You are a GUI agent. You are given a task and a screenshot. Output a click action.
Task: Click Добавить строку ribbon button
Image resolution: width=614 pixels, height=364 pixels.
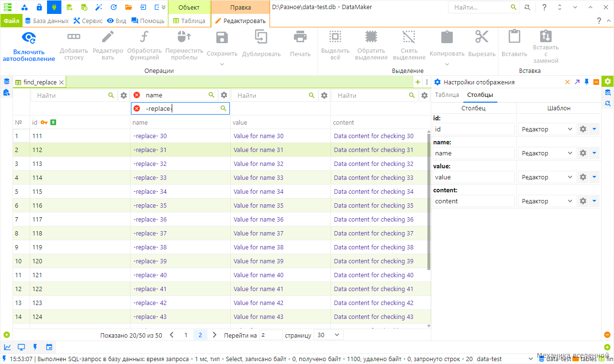74,47
